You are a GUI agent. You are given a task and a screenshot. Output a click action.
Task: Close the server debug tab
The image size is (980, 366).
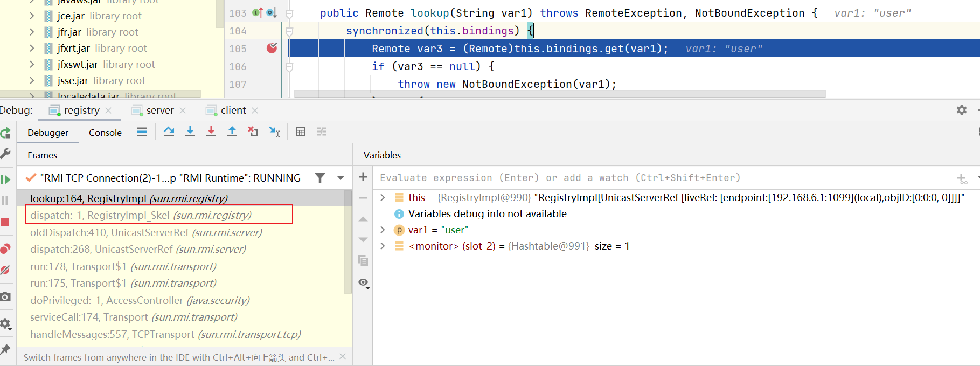pos(183,111)
